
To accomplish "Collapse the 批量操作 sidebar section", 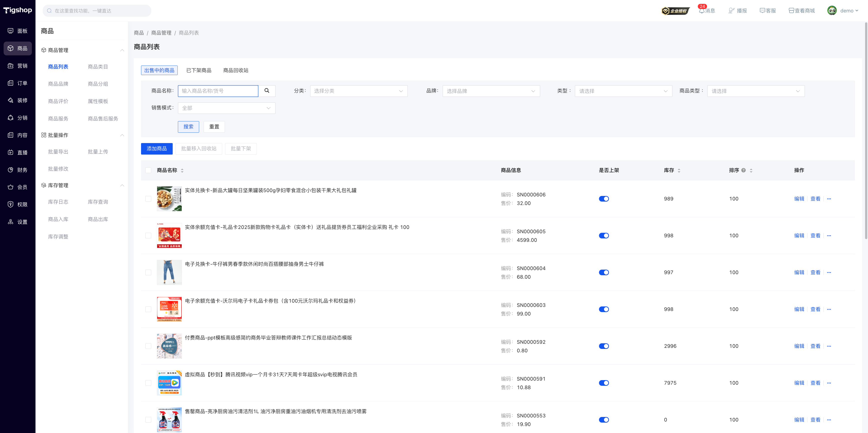I will 122,135.
